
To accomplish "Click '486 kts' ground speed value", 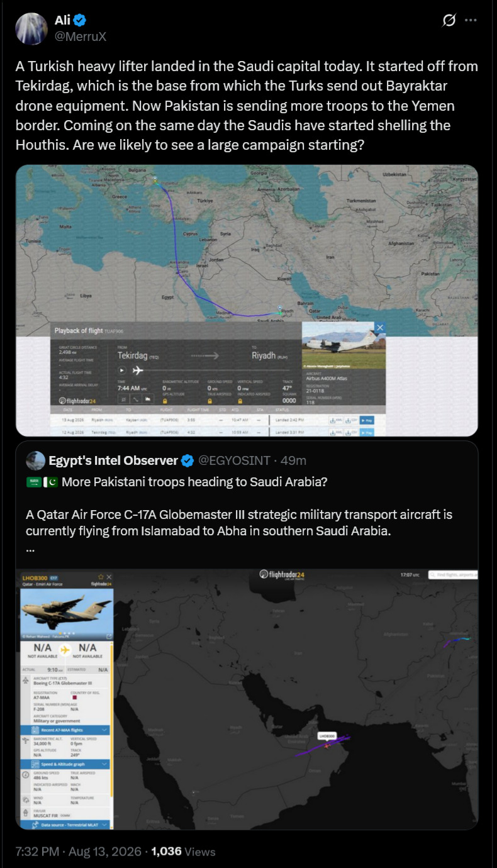I will [42, 777].
